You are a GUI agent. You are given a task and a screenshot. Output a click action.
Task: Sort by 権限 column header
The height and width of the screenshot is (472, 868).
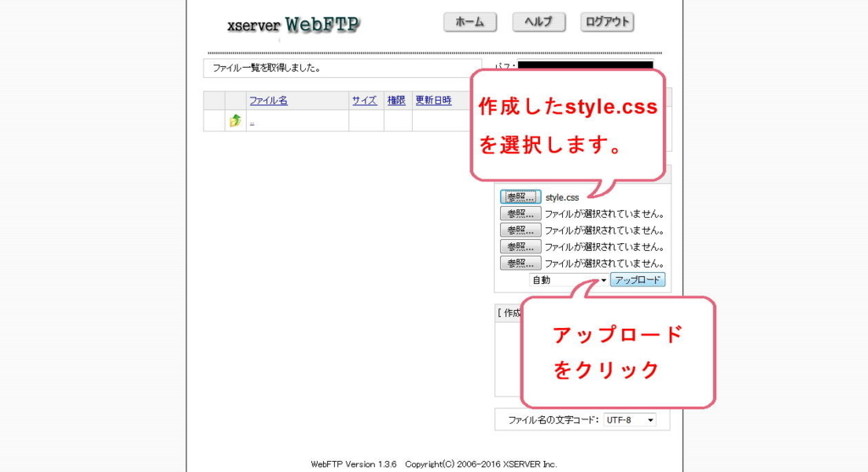click(396, 100)
